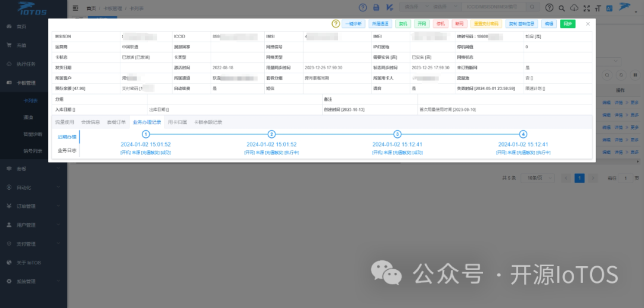The height and width of the screenshot is (308, 644).
Task: Open the global search magnifier icon
Action: coord(562,8)
